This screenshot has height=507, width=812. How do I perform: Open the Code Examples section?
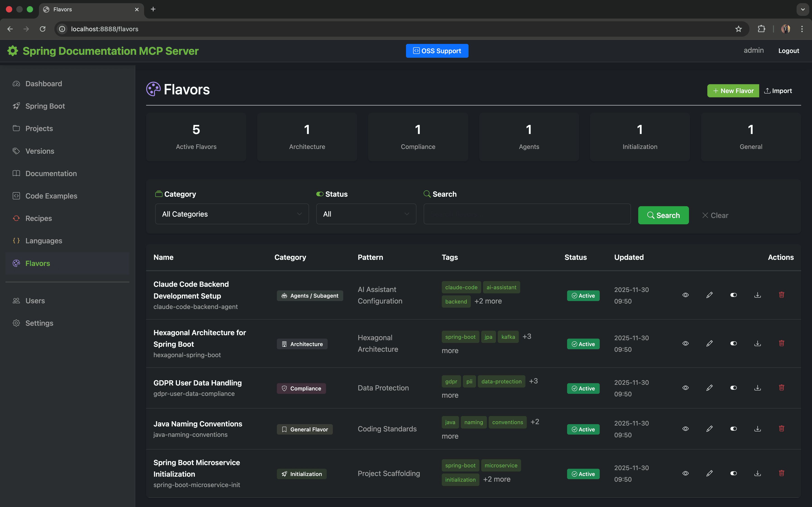click(x=51, y=196)
